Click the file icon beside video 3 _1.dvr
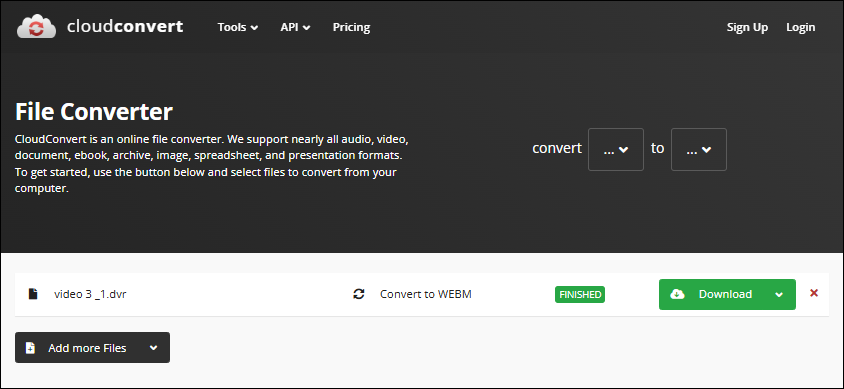The height and width of the screenshot is (389, 844). click(33, 294)
